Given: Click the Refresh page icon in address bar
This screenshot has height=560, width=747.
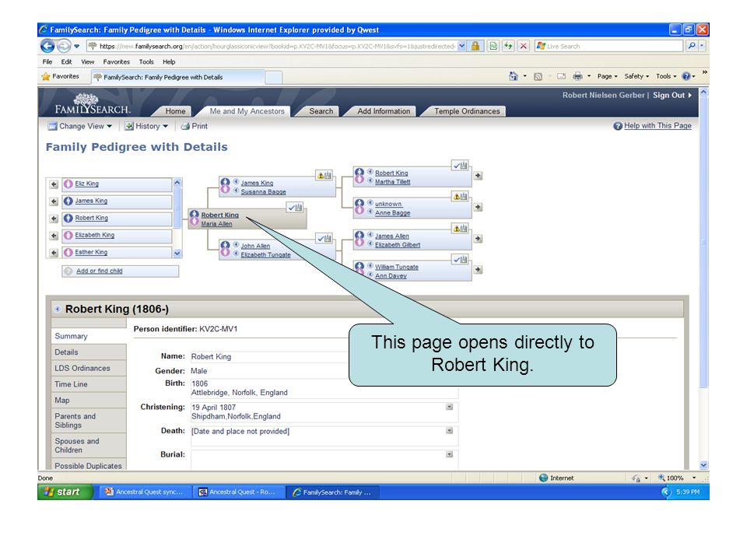Looking at the screenshot, I should pyautogui.click(x=508, y=46).
